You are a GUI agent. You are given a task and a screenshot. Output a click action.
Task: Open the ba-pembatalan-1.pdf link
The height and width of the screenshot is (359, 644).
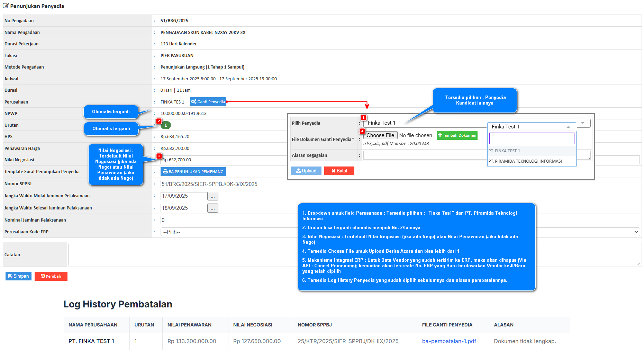(x=449, y=341)
